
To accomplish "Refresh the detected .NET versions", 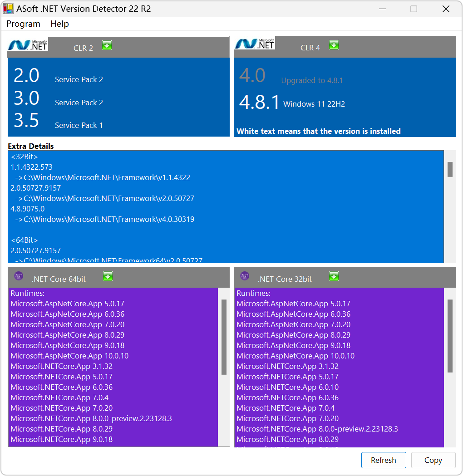I will coord(384,460).
